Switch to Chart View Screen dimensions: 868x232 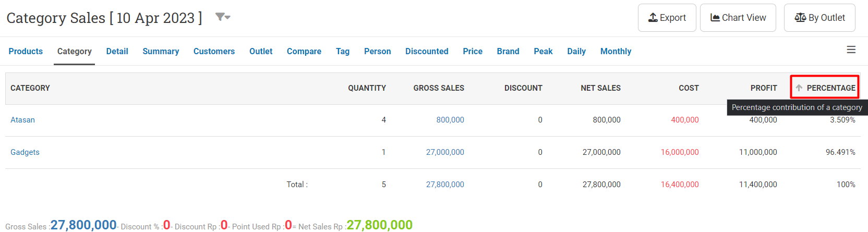(x=738, y=18)
